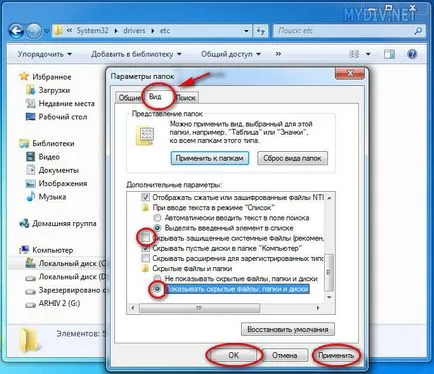Click the Сброс вида папок button

pos(292,158)
